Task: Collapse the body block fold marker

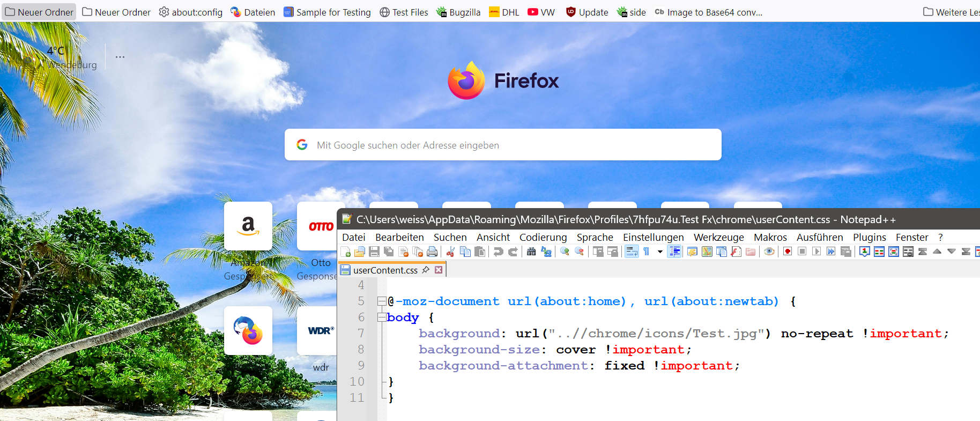Action: 382,317
